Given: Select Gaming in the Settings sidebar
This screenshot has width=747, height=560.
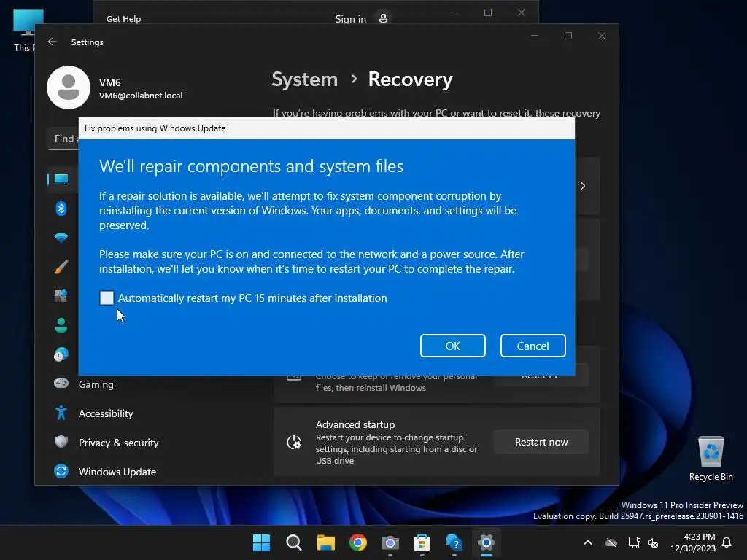Looking at the screenshot, I should 96,384.
